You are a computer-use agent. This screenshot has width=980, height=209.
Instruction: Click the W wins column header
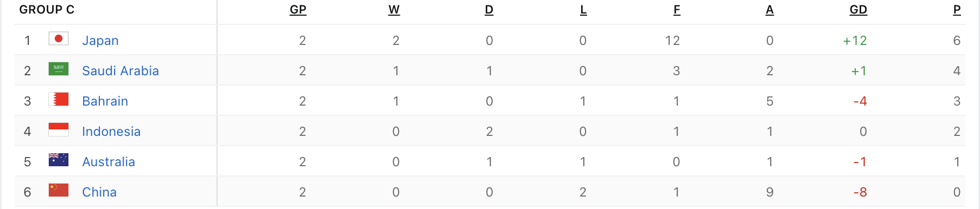394,10
